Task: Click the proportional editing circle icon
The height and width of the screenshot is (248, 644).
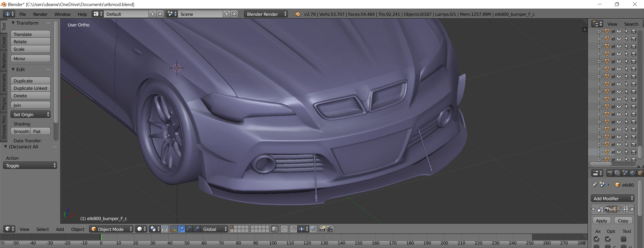Action: click(x=284, y=229)
